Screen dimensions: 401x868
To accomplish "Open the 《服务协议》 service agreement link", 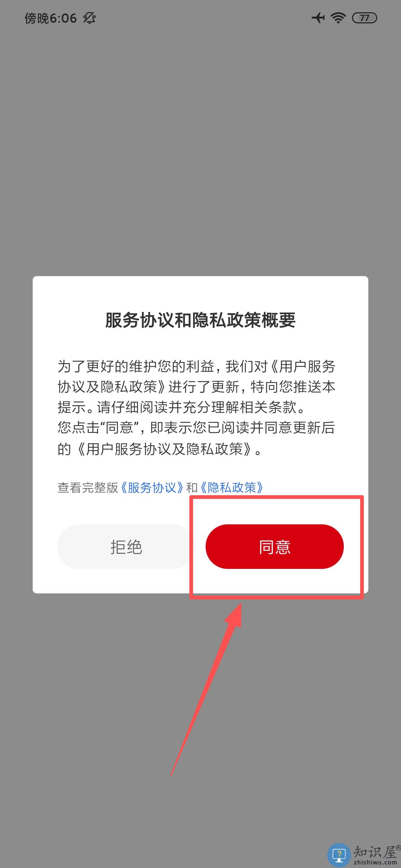I will click(x=152, y=487).
